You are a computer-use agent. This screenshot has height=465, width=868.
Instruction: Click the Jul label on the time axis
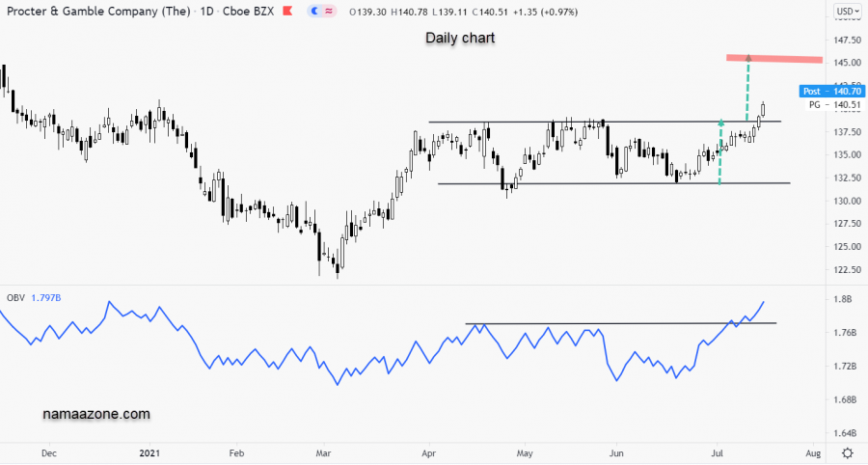(718, 451)
